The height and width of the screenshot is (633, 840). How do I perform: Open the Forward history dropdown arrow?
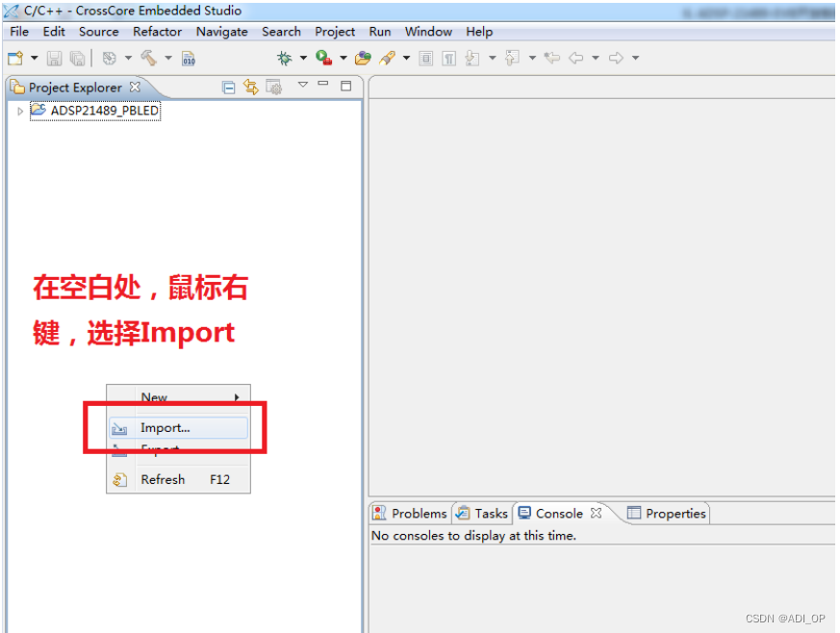point(635,58)
